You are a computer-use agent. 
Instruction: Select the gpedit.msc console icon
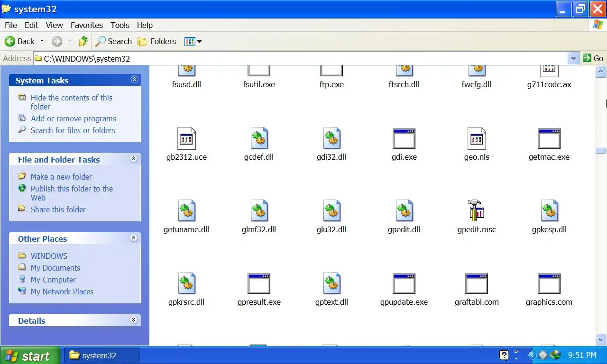[476, 210]
